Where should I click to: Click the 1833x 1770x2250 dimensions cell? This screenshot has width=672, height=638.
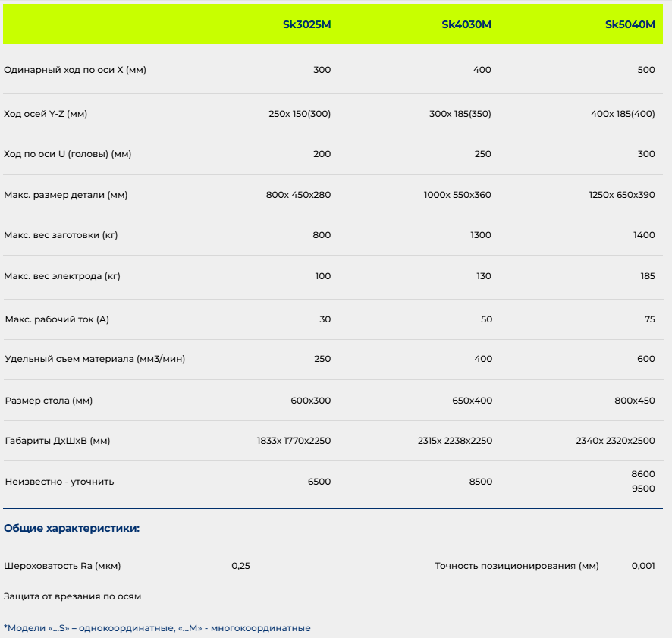pos(294,441)
